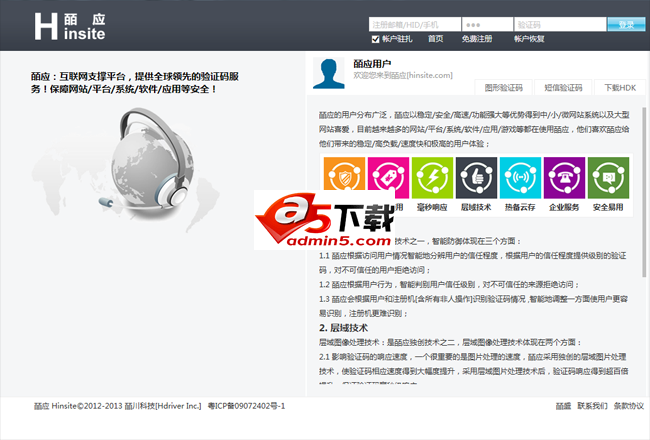This screenshot has width=650, height=440.
Task: Go to 首页 in the header
Action: (x=436, y=39)
